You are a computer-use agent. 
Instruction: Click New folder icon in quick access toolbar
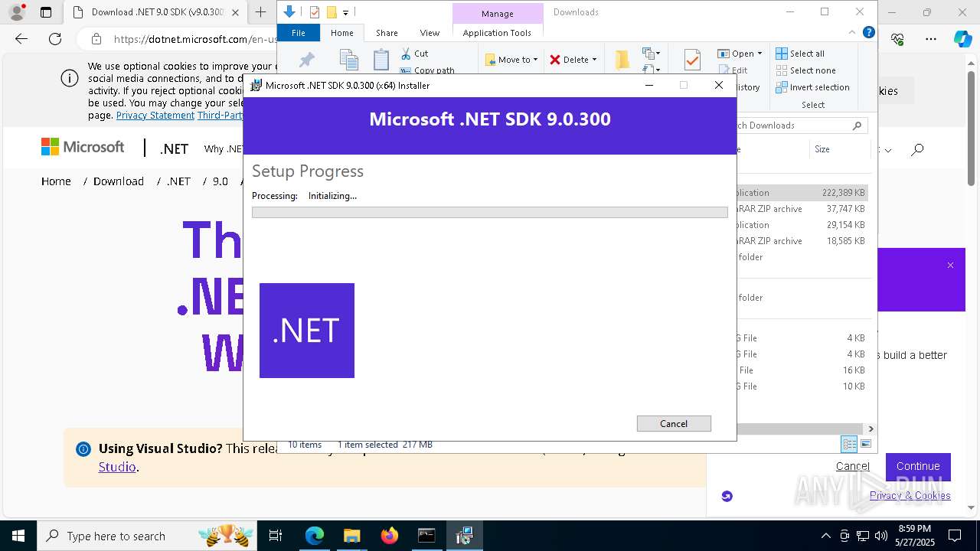tap(332, 12)
